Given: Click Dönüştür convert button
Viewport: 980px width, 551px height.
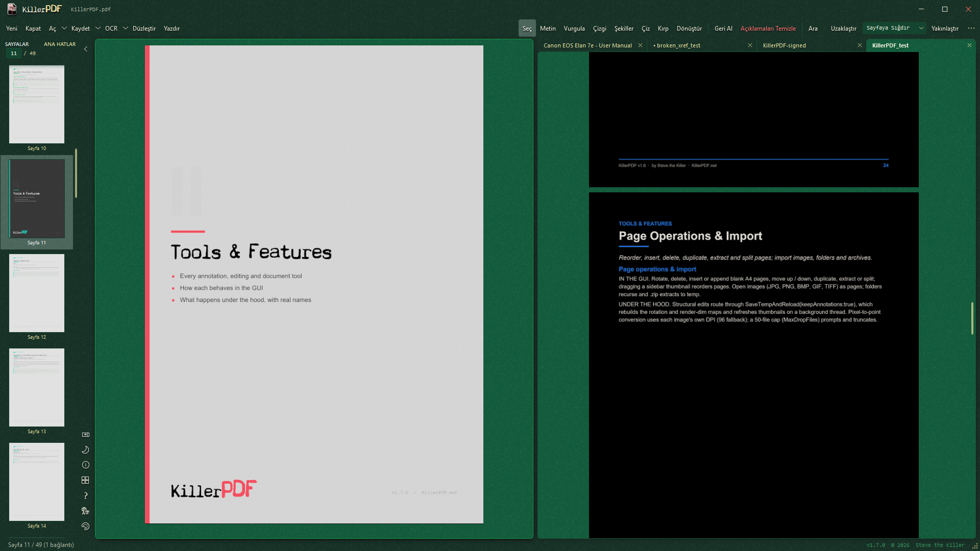Looking at the screenshot, I should pos(689,29).
